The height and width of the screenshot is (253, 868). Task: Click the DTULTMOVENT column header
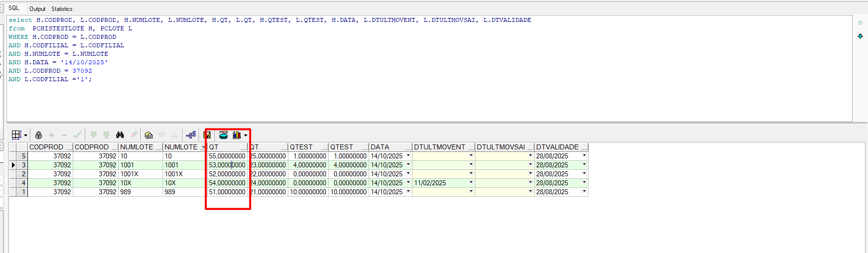coord(444,147)
